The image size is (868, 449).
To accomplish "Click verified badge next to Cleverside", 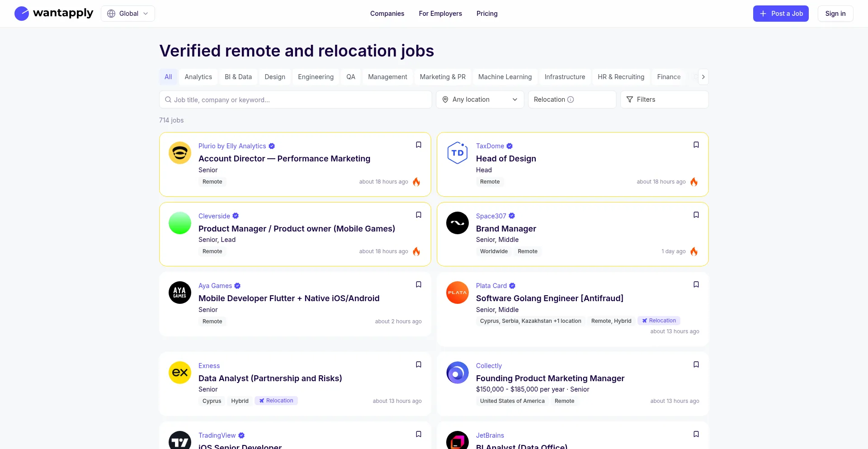I will click(x=236, y=216).
